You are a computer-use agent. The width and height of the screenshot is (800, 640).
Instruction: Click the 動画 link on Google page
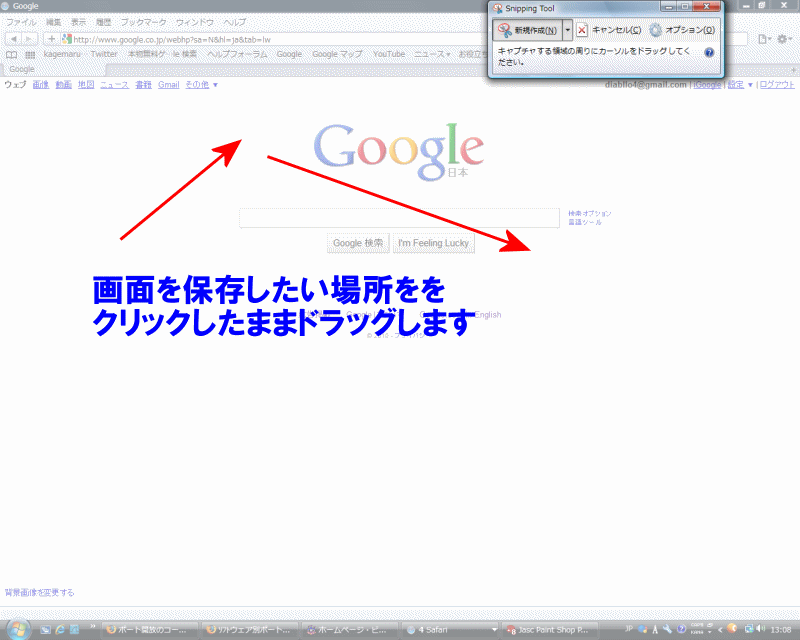63,85
